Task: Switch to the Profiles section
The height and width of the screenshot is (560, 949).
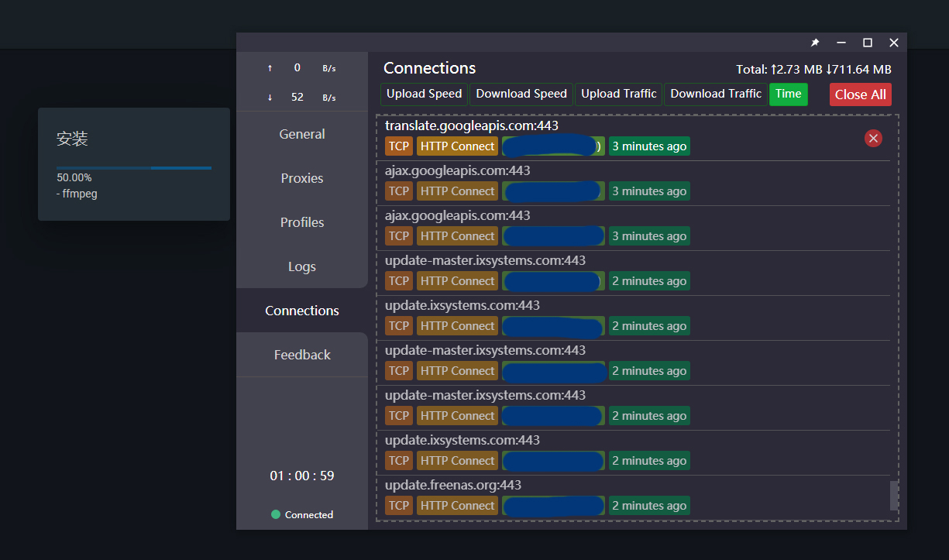Action: pyautogui.click(x=302, y=222)
